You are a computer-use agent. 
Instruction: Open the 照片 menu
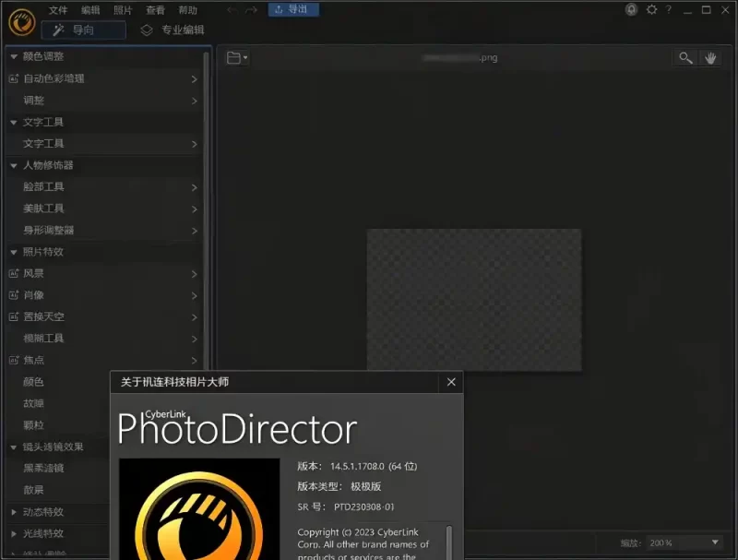[x=123, y=10]
